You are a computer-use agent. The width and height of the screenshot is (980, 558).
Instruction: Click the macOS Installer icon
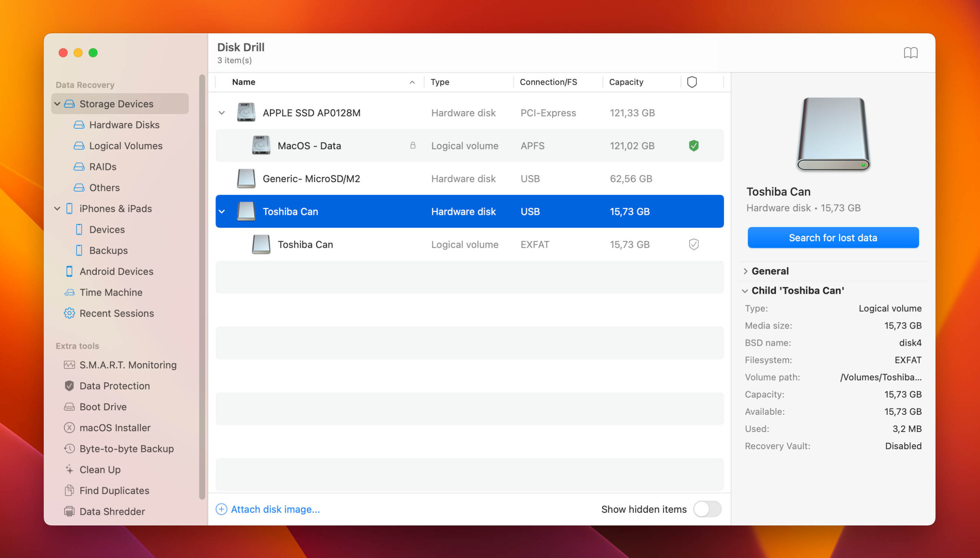[69, 428]
